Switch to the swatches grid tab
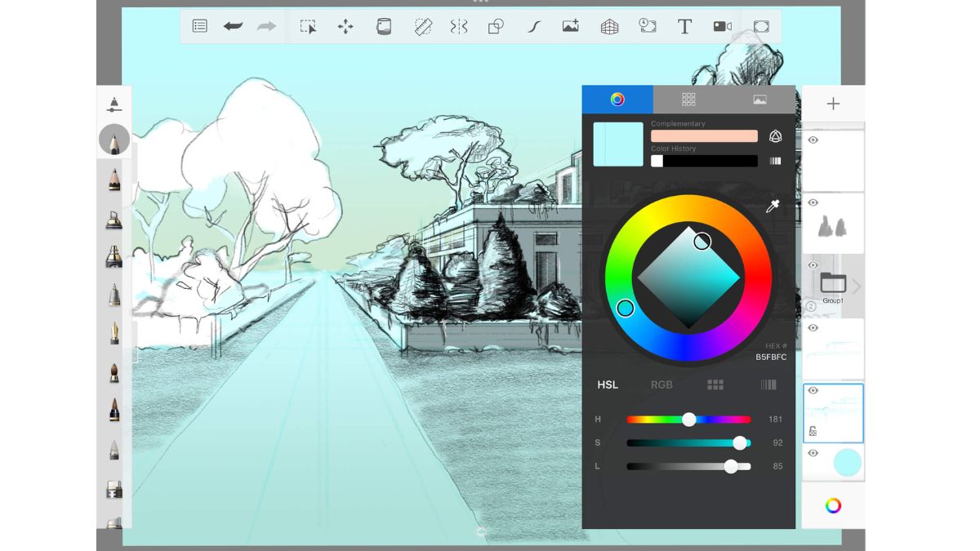 pos(688,99)
